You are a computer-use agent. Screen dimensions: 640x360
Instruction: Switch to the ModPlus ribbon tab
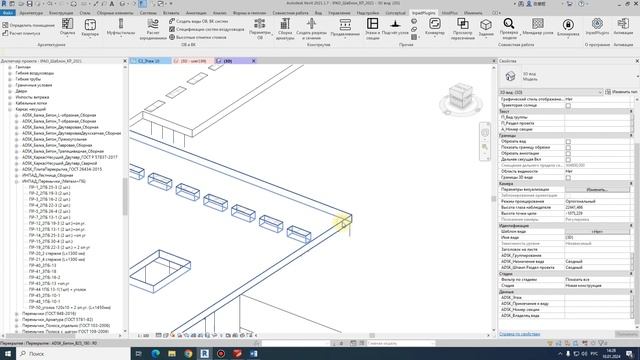(450, 13)
